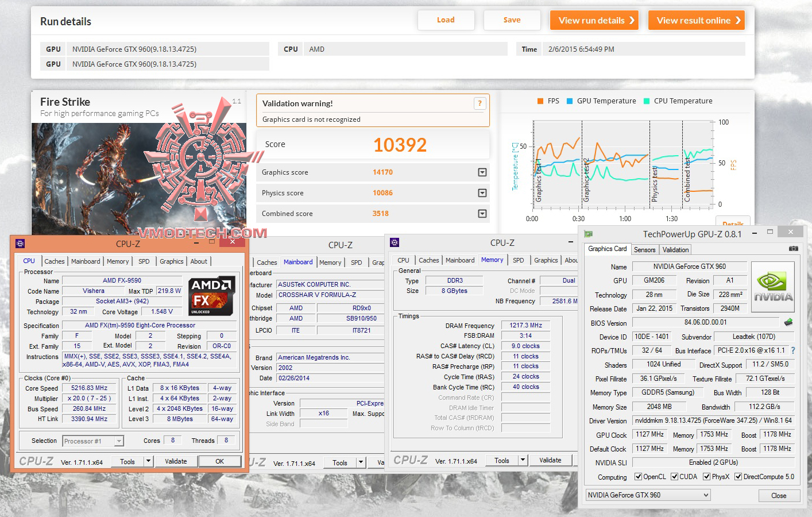
Task: Click the GPU-Z title bar app icon
Action: [x=589, y=234]
